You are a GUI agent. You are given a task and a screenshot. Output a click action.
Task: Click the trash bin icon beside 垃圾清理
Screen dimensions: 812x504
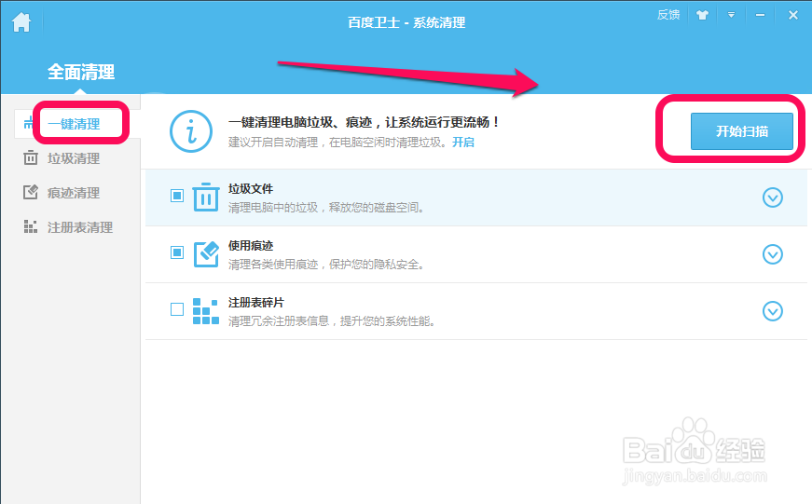[31, 157]
